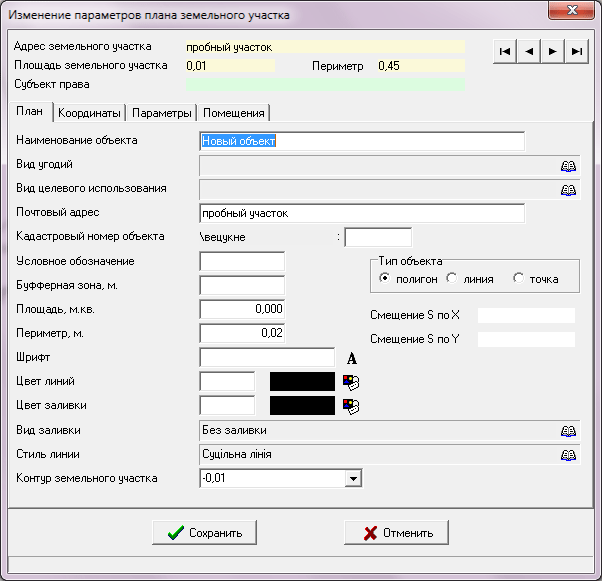This screenshot has height=581, width=602.
Task: Open the font chooser icon next to Шрифт
Action: (x=352, y=358)
